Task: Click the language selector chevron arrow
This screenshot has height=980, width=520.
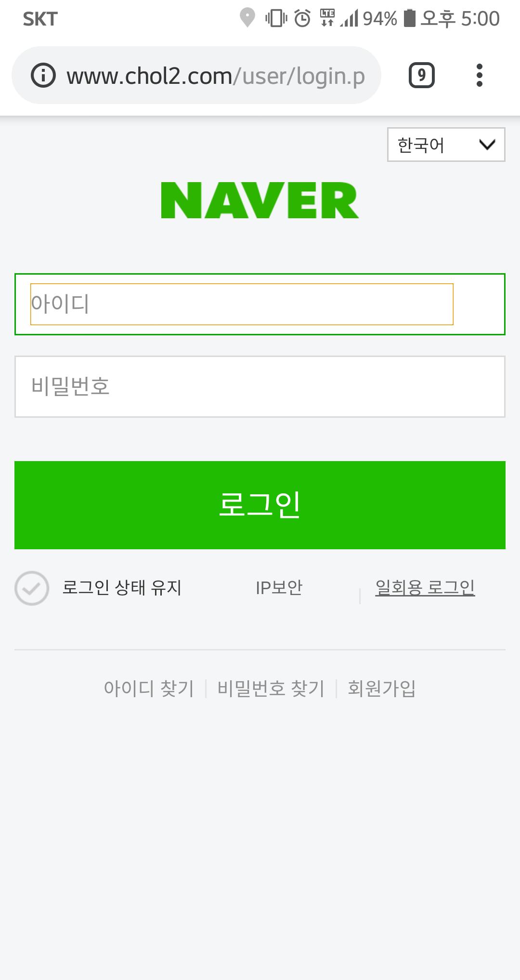Action: tap(487, 145)
